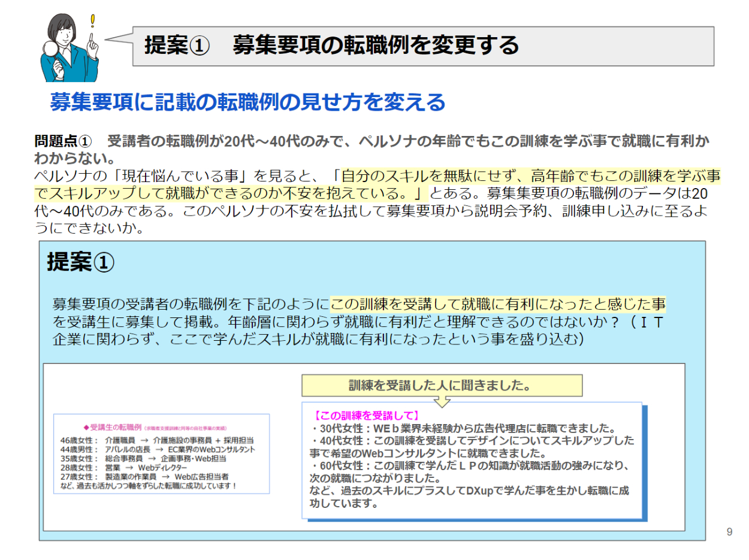
Task: Click the bold 問題点① label
Action: click(x=62, y=142)
